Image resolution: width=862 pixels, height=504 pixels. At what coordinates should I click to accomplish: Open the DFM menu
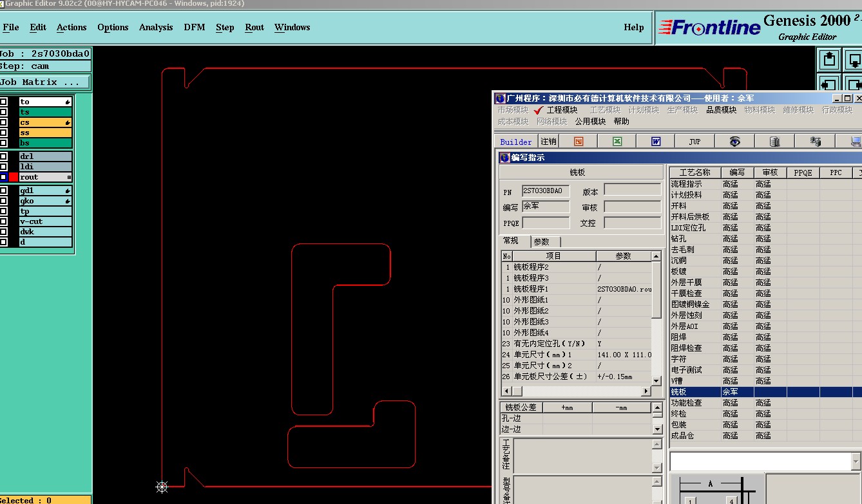[x=195, y=27]
